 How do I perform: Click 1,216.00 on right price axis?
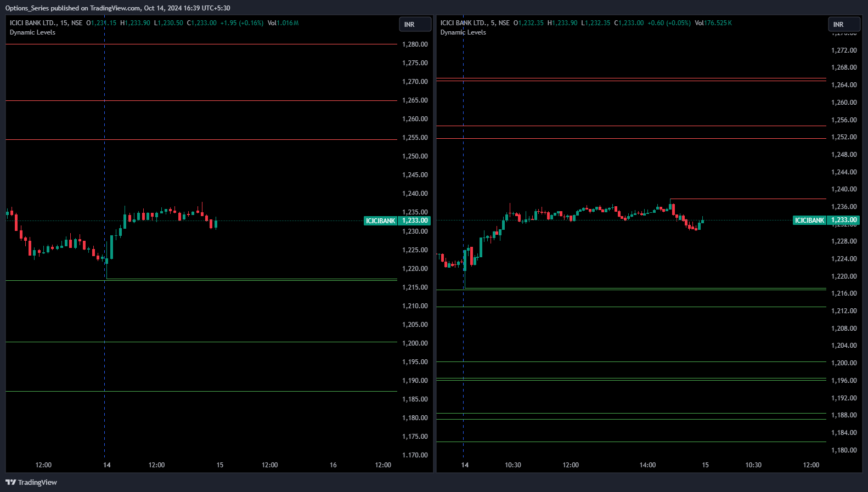tap(844, 293)
